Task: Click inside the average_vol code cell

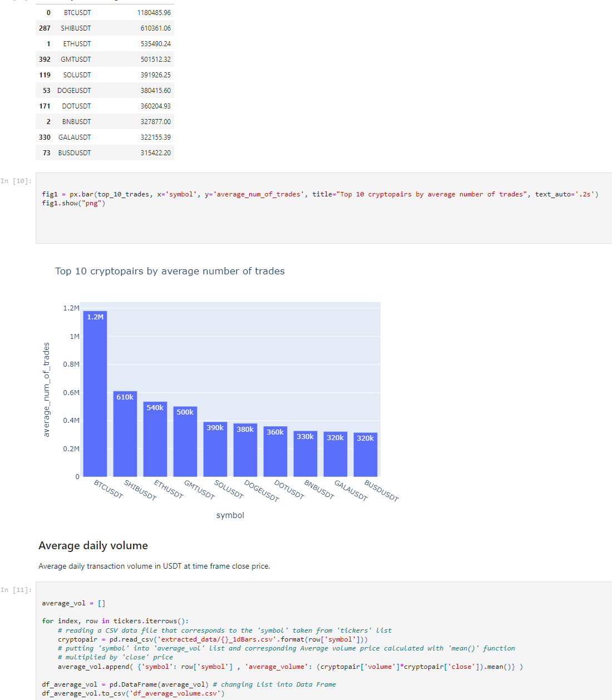Action: click(x=324, y=640)
